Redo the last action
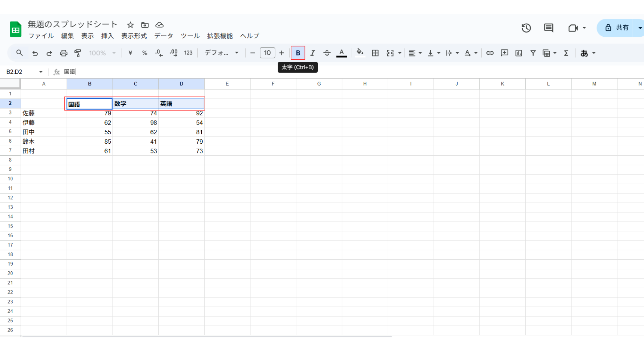 click(x=49, y=53)
